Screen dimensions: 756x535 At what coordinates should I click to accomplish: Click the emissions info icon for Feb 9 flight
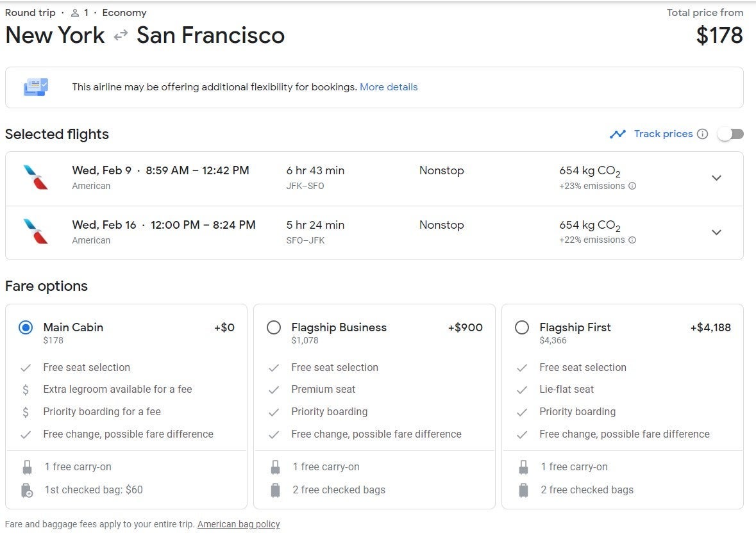tap(632, 186)
